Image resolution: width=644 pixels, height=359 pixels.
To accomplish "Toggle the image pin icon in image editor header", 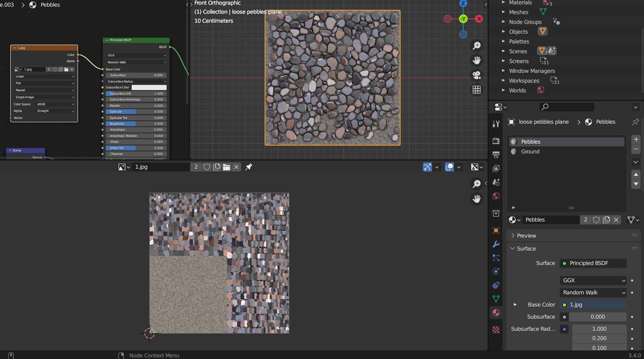I will pos(249,167).
